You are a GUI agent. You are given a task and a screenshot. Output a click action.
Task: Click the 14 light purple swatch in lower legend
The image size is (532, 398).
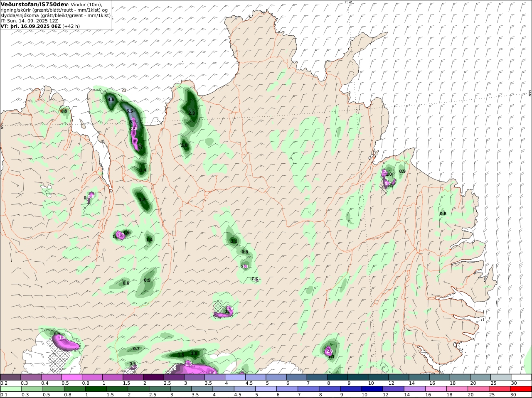click(x=415, y=389)
